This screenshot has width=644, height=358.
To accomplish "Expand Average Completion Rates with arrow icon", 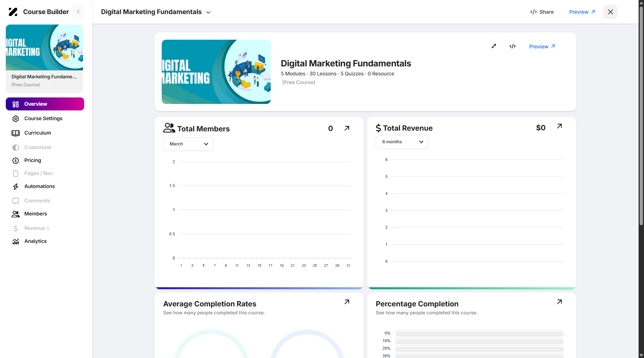I will [347, 302].
